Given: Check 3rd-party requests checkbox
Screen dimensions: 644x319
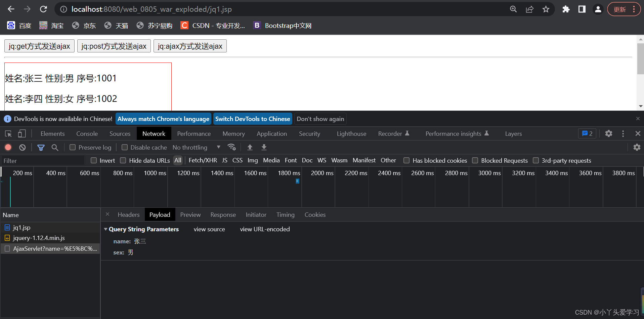Looking at the screenshot, I should (536, 161).
